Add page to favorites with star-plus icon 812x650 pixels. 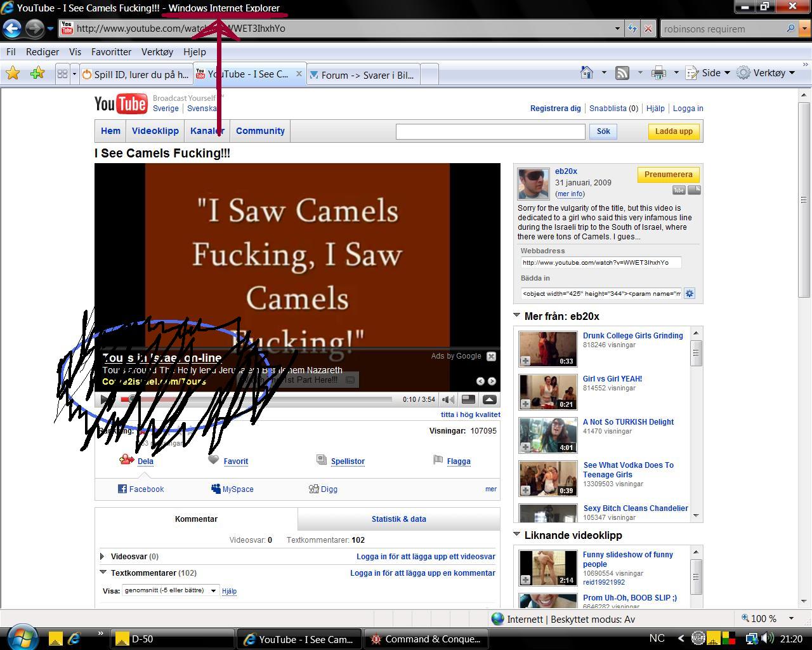pyautogui.click(x=37, y=74)
